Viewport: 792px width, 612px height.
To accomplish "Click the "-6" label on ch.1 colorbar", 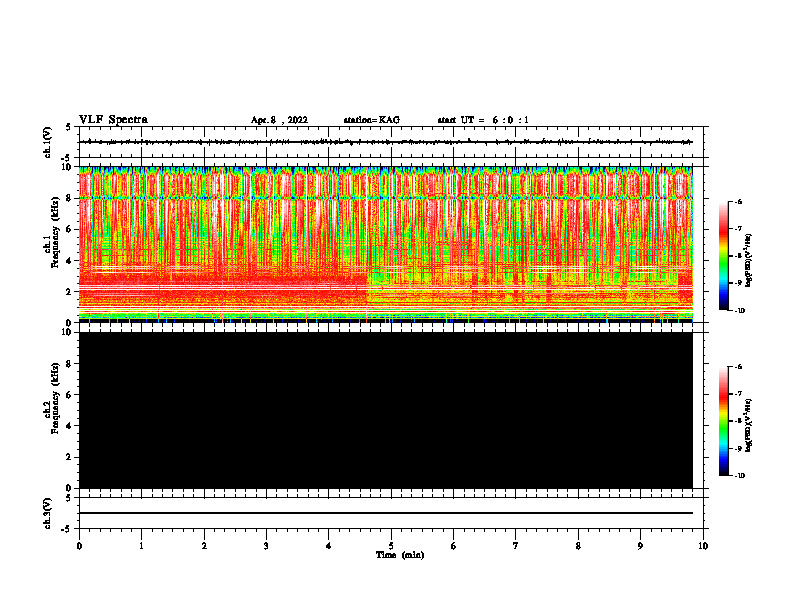I will click(x=738, y=201).
